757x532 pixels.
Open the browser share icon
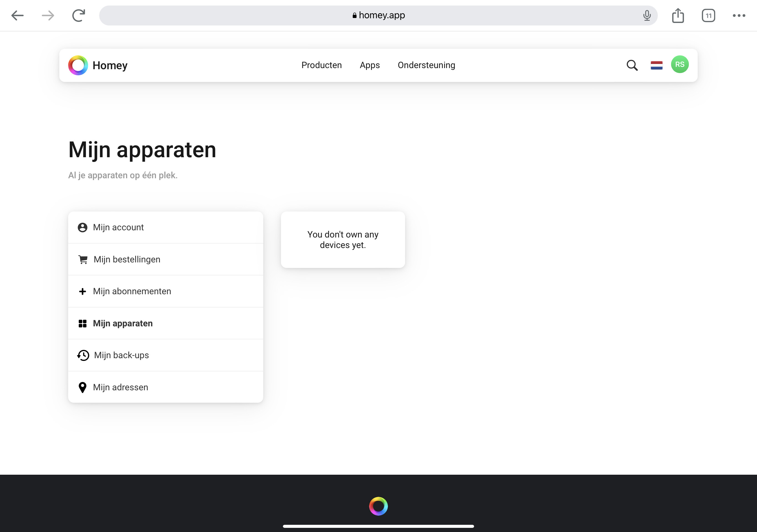click(678, 16)
